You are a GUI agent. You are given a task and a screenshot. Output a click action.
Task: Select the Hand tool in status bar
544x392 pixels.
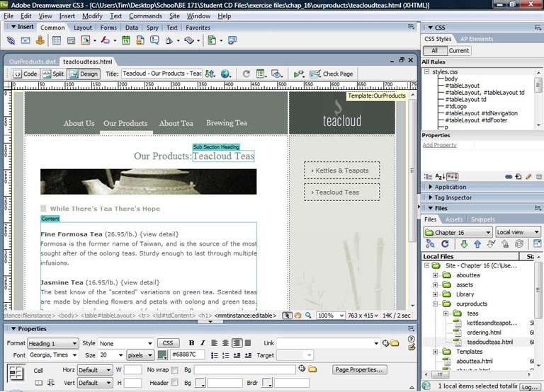[297, 316]
